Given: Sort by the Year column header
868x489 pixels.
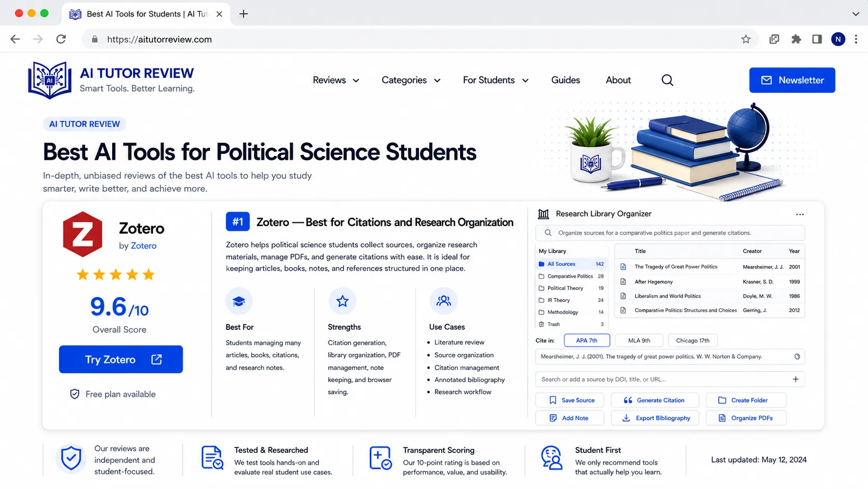Looking at the screenshot, I should tap(794, 251).
